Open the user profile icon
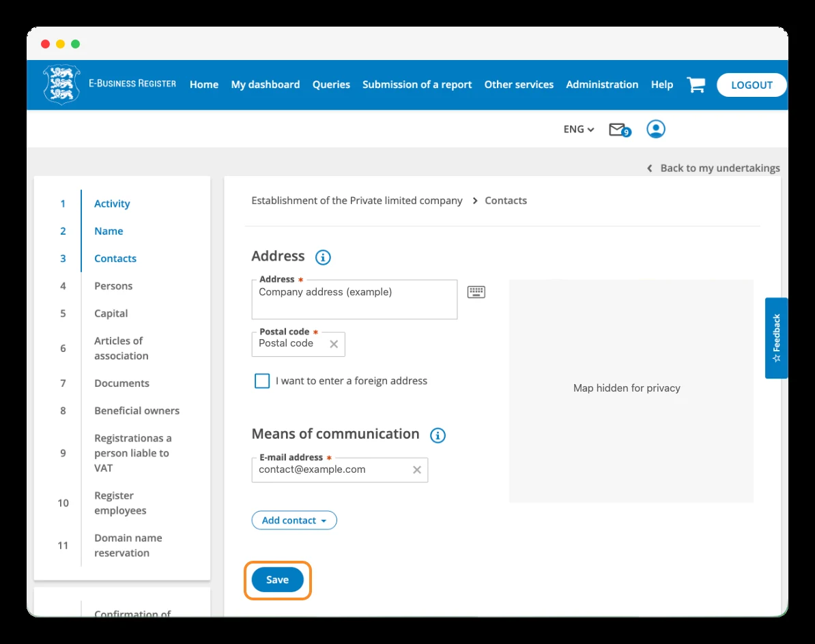The height and width of the screenshot is (644, 815). (655, 129)
